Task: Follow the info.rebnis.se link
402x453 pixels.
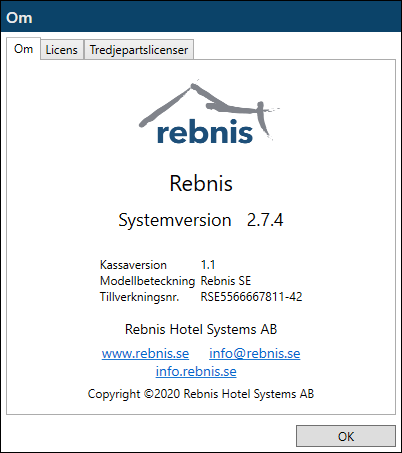Action: tap(196, 371)
